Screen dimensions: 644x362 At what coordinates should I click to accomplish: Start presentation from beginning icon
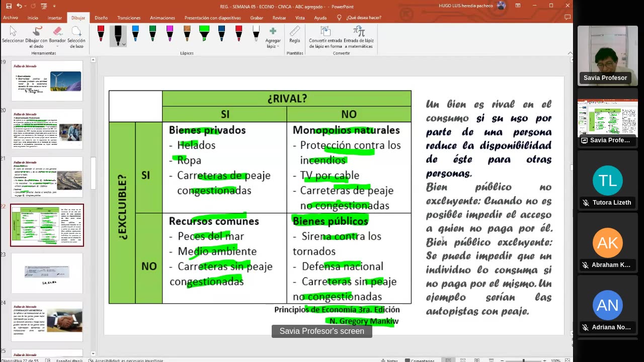click(43, 6)
